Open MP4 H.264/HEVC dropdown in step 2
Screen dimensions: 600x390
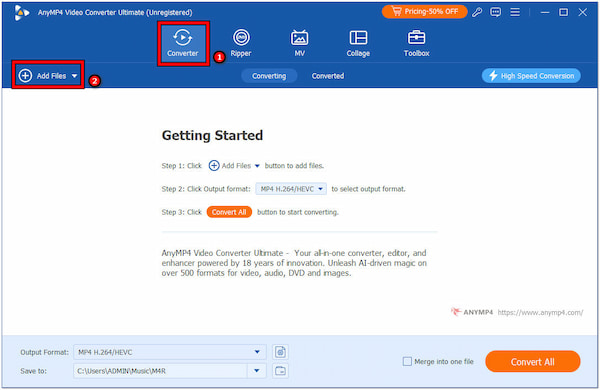(291, 189)
